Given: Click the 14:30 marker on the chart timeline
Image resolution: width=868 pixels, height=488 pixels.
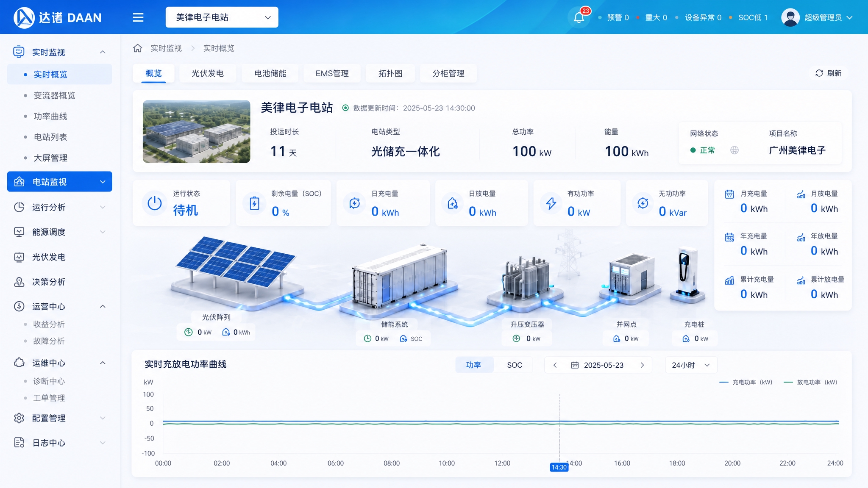Looking at the screenshot, I should click(559, 467).
